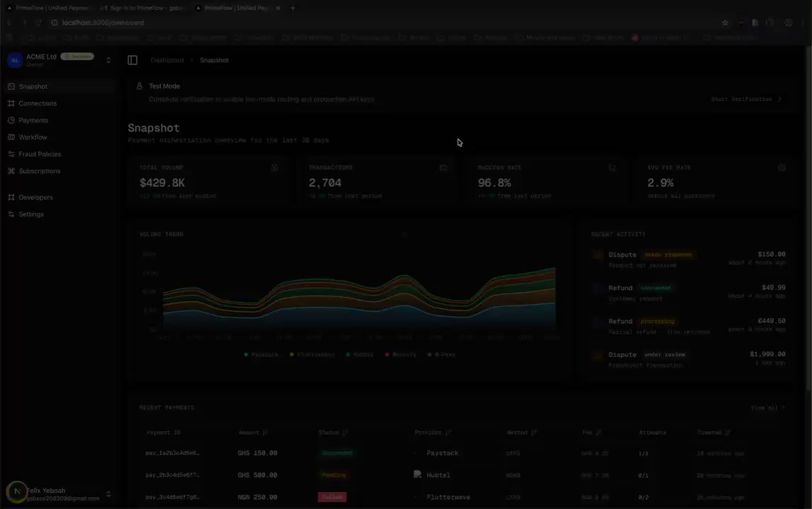Toggle Hubtel series in chart legend
The height and width of the screenshot is (509, 812).
coord(360,355)
